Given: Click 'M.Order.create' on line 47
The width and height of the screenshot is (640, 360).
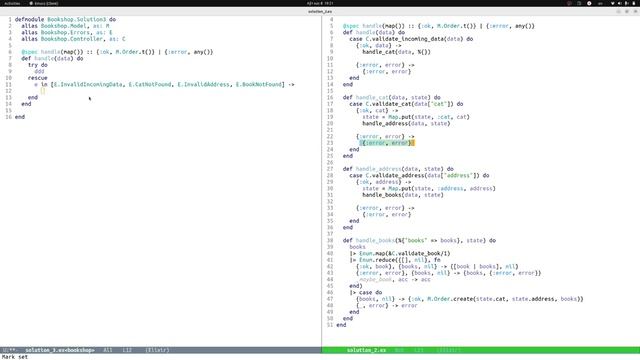Looking at the screenshot, I should 450,299.
